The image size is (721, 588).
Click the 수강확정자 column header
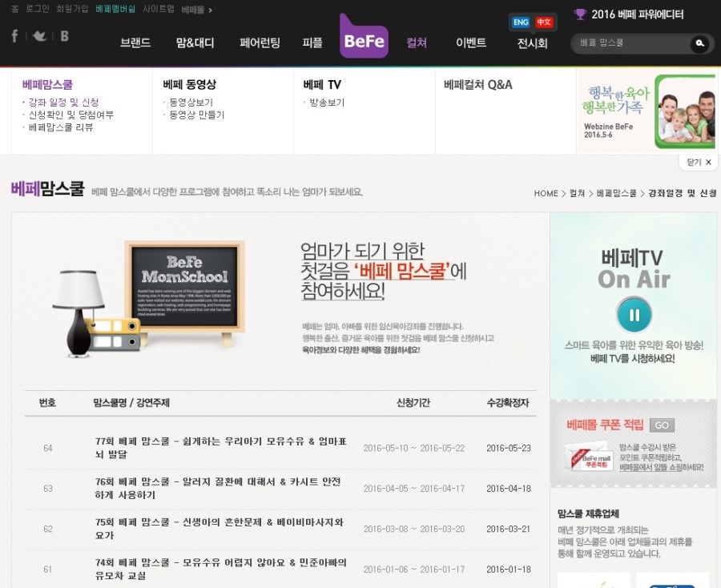pos(508,403)
